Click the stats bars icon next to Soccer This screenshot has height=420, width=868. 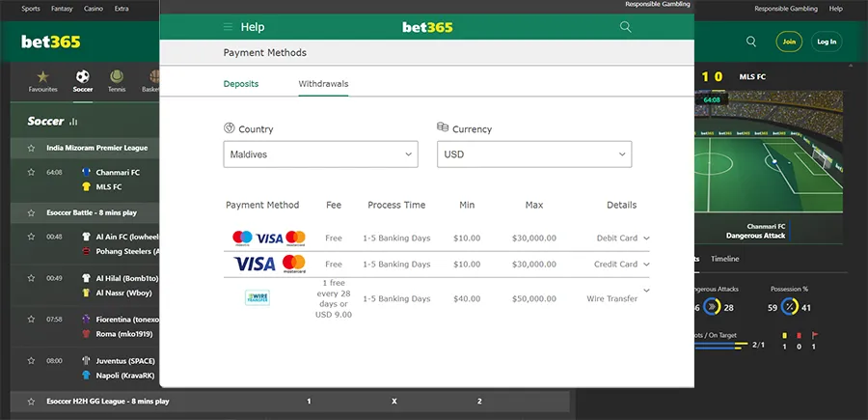73,122
